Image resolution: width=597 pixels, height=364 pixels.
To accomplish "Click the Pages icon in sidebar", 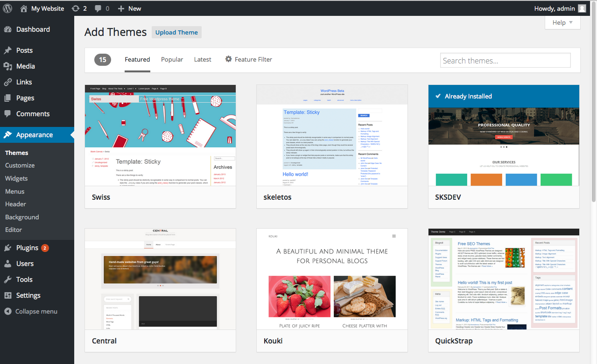I will tap(8, 98).
